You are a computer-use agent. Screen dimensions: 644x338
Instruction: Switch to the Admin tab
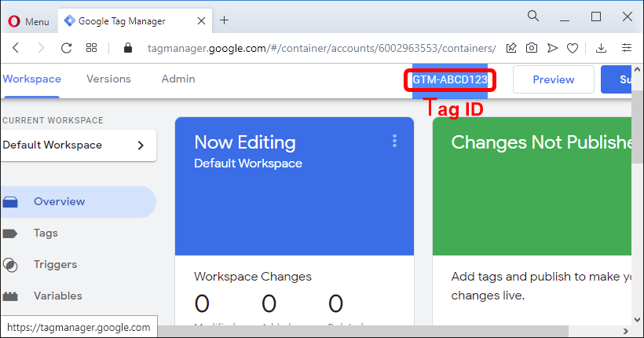point(178,79)
